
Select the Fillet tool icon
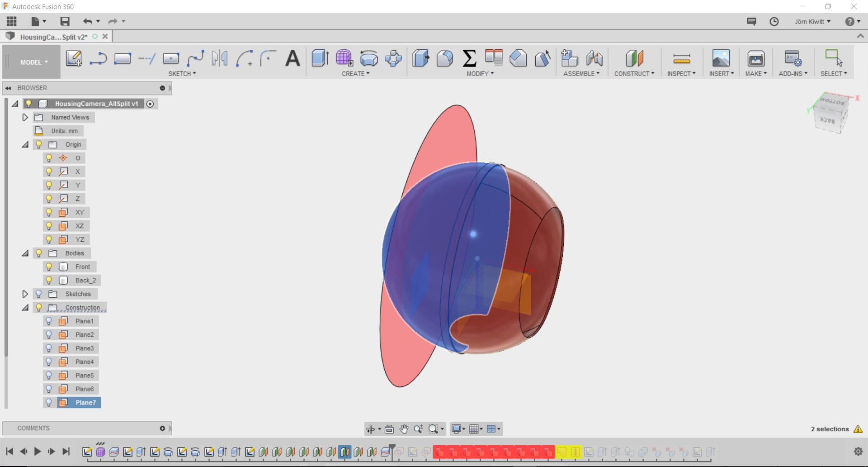[x=445, y=58]
